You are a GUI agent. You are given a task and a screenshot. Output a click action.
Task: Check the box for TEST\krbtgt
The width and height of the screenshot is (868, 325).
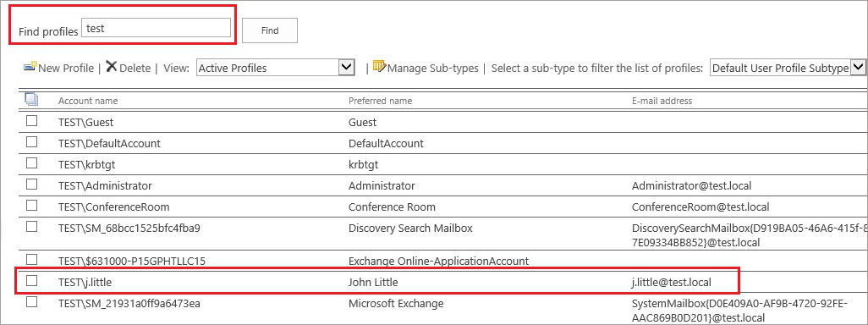pyautogui.click(x=32, y=162)
